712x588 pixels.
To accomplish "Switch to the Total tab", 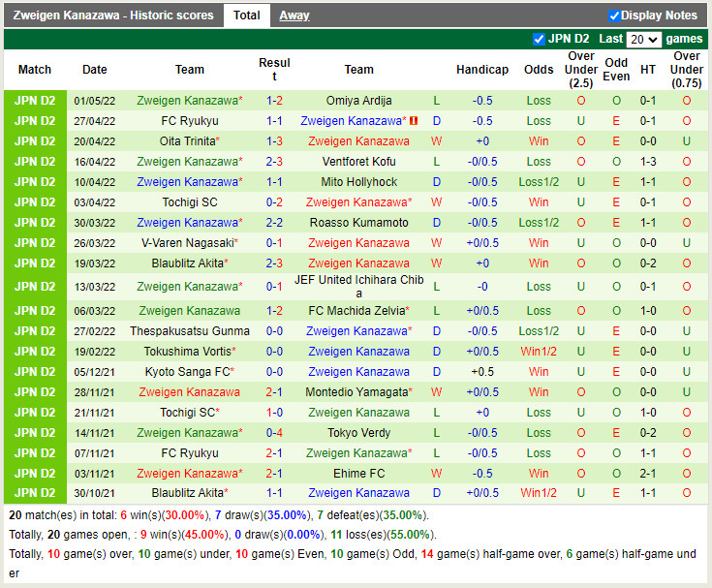I will [x=247, y=15].
